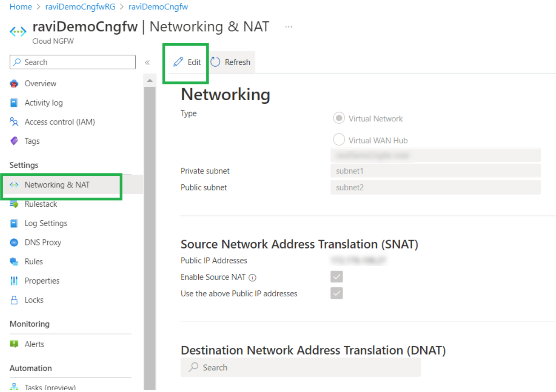Select the Virtual WAN Hub radio button

click(x=338, y=140)
